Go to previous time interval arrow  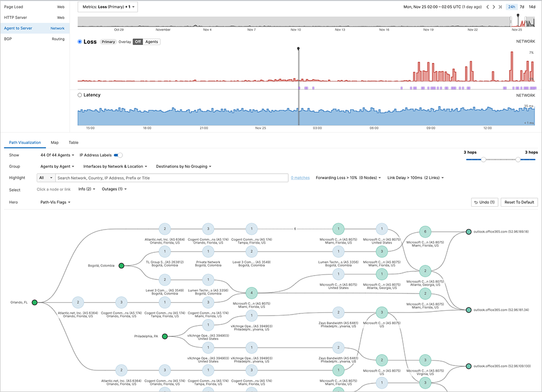point(487,7)
